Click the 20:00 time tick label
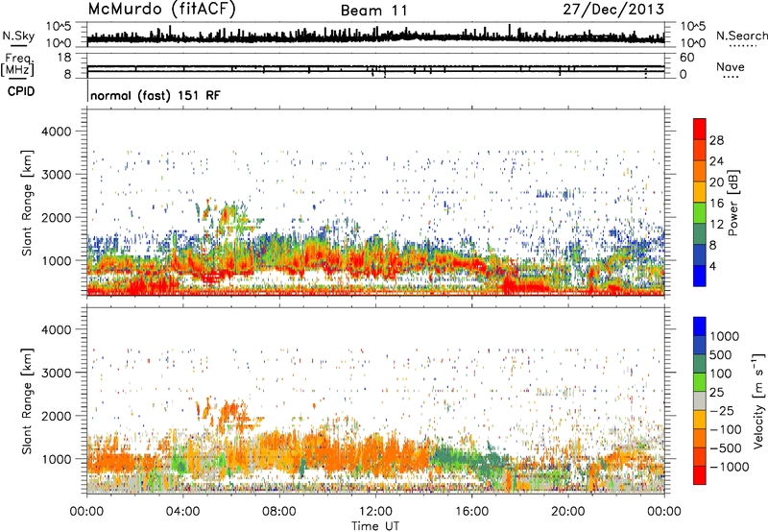The height and width of the screenshot is (532, 768). (567, 512)
